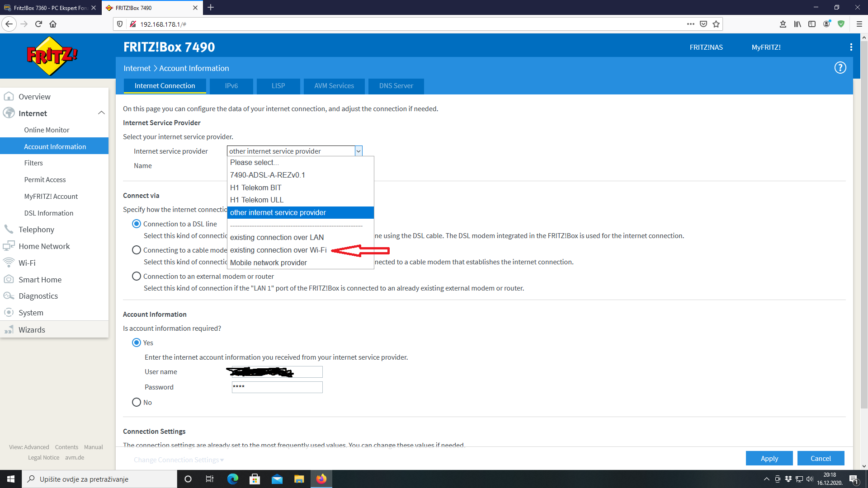
Task: Choose existing connection over Wi-Fi option
Action: (x=300, y=250)
